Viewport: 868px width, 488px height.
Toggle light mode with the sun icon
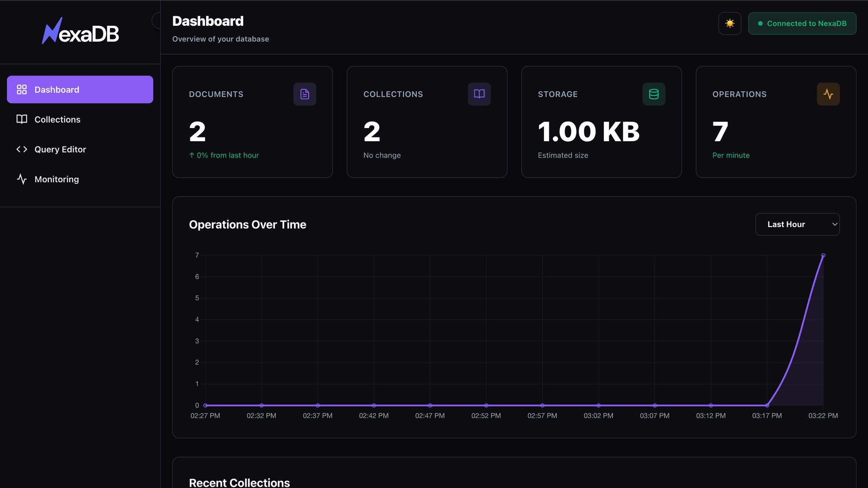(729, 23)
